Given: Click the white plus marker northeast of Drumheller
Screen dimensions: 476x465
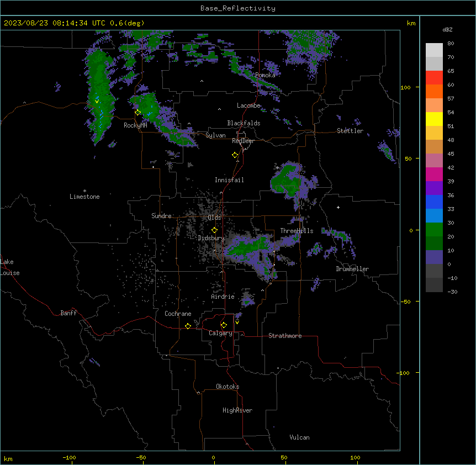Looking at the screenshot, I should [338, 207].
